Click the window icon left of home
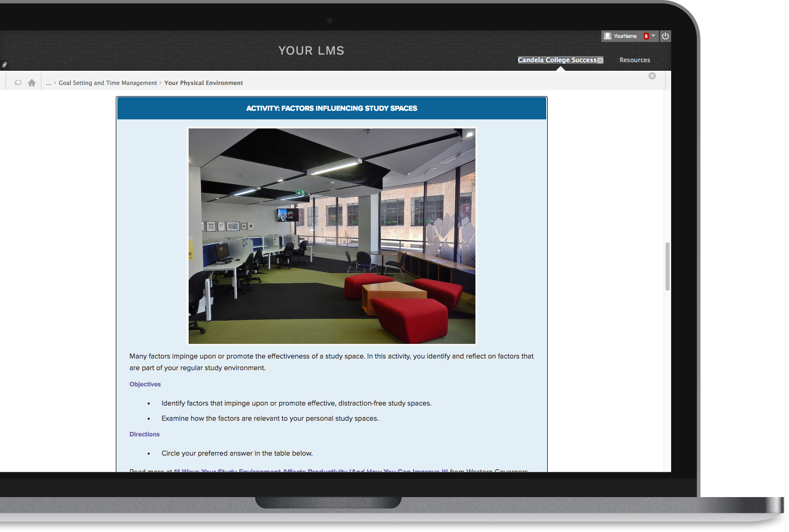 [x=18, y=83]
